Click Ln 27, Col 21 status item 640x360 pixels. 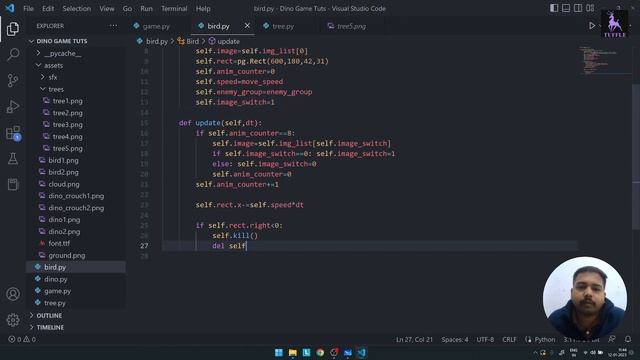414,339
